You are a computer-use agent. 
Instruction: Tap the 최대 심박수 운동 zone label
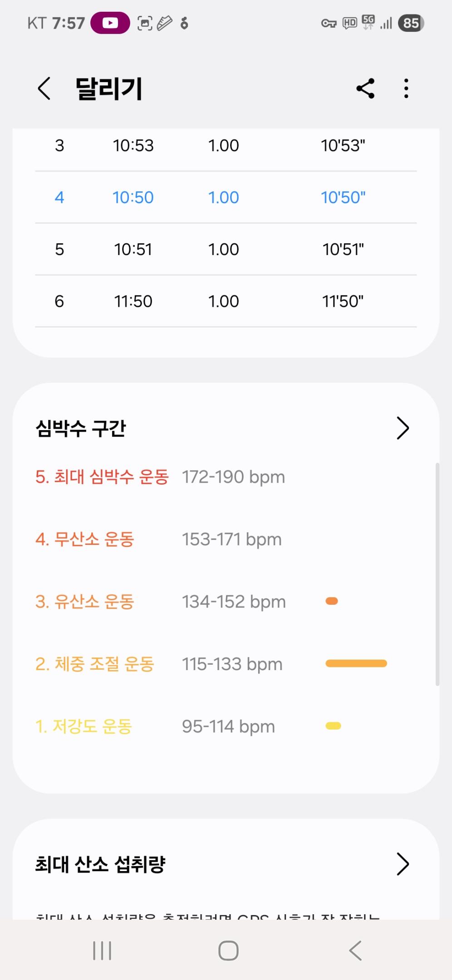[102, 477]
